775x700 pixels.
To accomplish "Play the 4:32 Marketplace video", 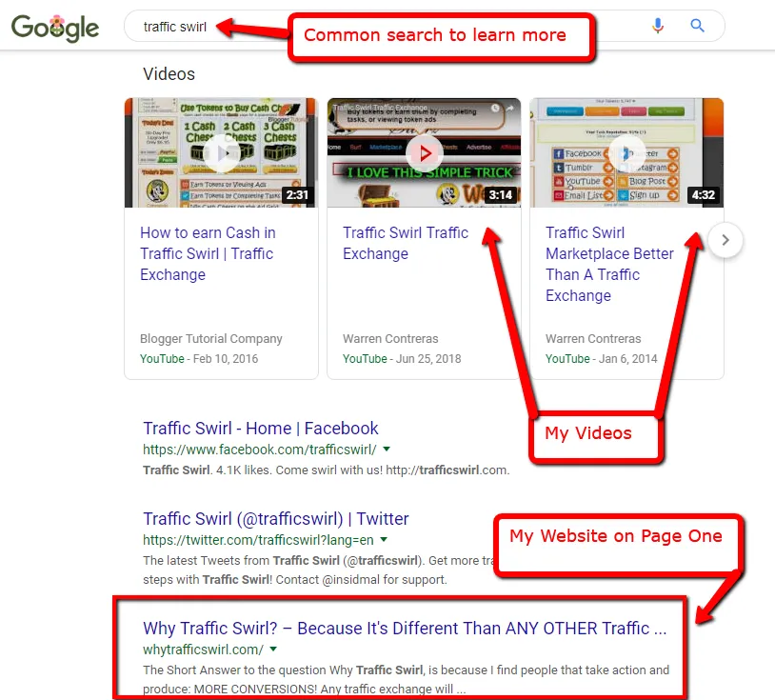I will click(x=626, y=152).
